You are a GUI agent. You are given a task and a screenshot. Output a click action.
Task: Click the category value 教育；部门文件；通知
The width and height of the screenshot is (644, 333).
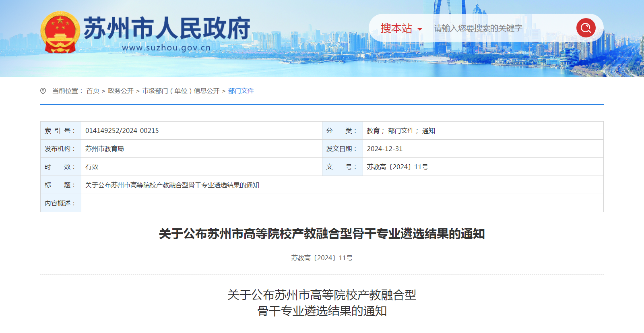[x=400, y=130]
